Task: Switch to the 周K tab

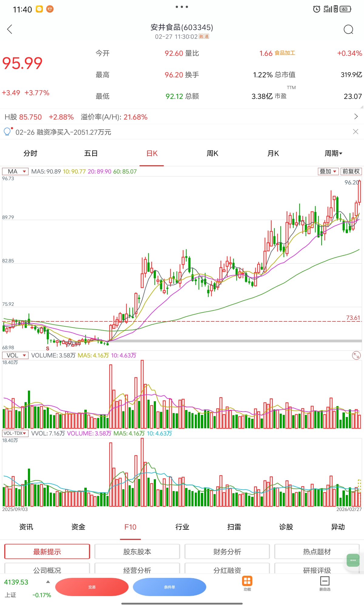Action: [x=212, y=154]
